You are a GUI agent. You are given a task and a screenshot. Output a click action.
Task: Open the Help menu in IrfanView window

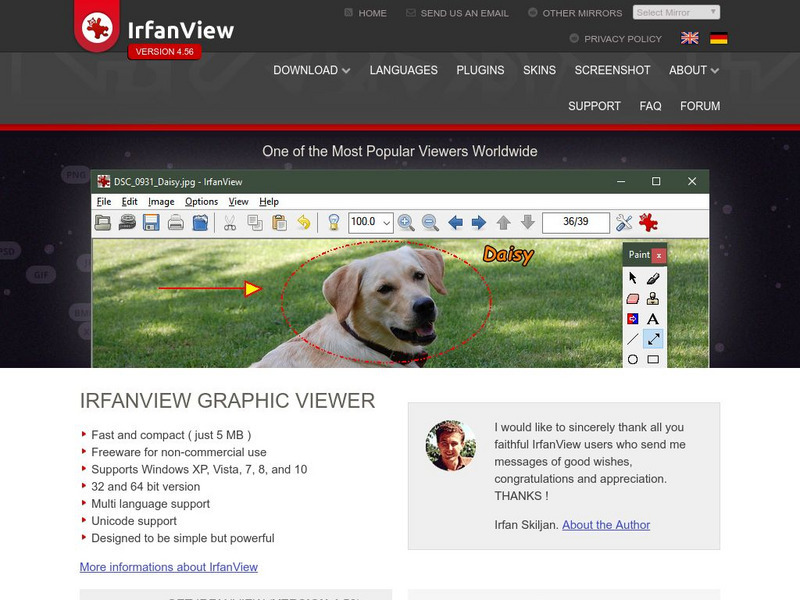269,202
